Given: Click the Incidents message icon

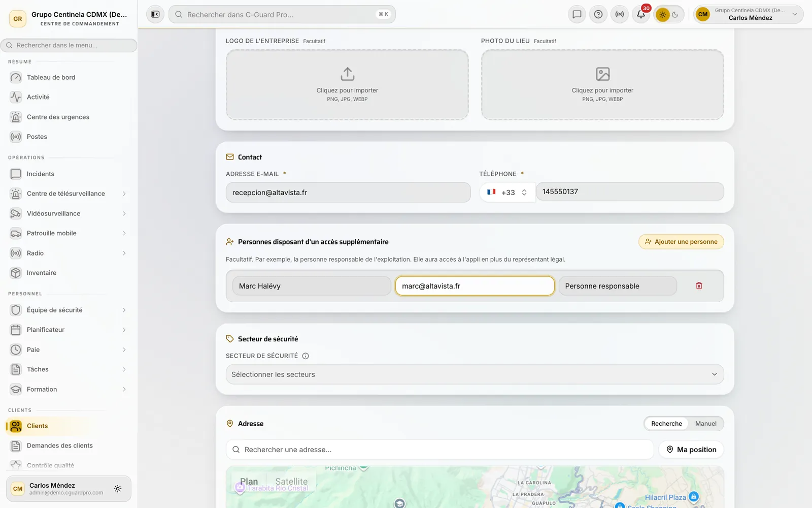Looking at the screenshot, I should (16, 174).
